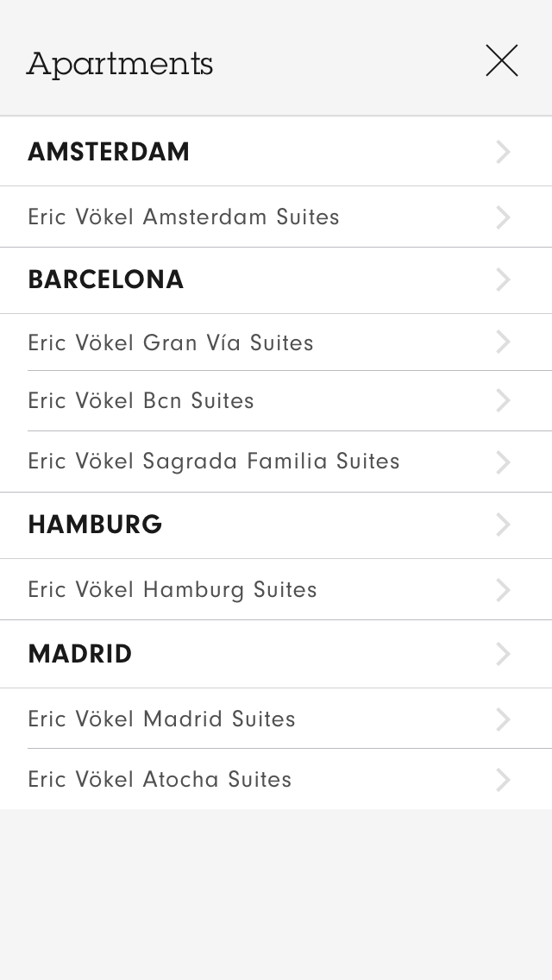The height and width of the screenshot is (980, 552).
Task: Expand the AMSTERDAM city section
Action: point(109,152)
